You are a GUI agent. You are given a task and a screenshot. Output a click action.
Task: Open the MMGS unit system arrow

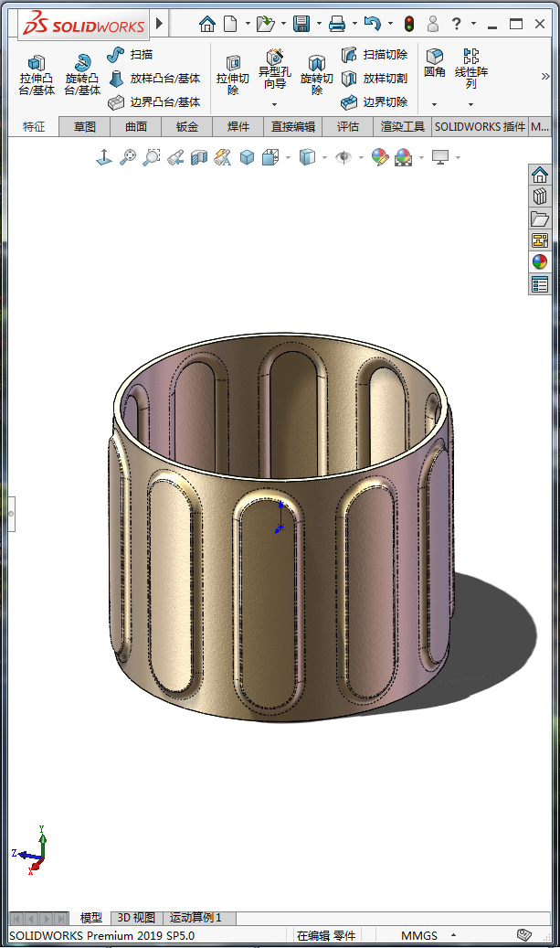454,935
